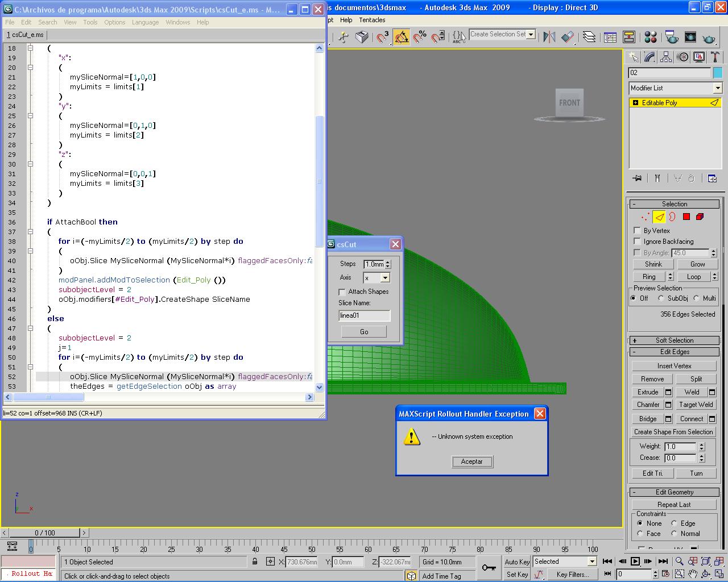Image resolution: width=728 pixels, height=582 pixels.
Task: Toggle the Percent Snap tool
Action: coord(420,37)
